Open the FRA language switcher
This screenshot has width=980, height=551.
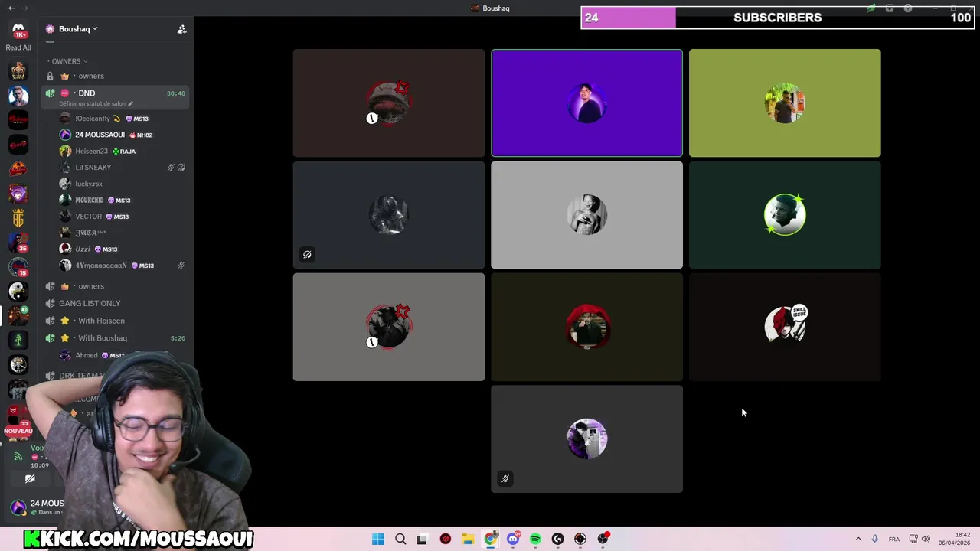coord(894,539)
